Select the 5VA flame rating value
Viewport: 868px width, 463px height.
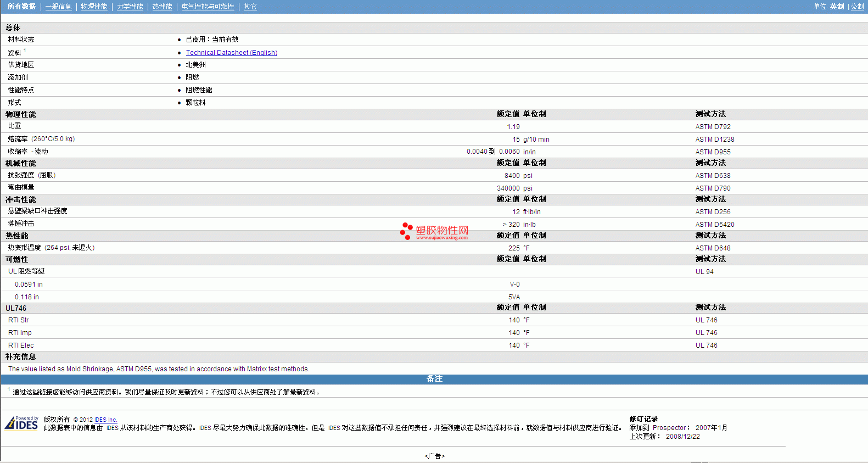(514, 297)
